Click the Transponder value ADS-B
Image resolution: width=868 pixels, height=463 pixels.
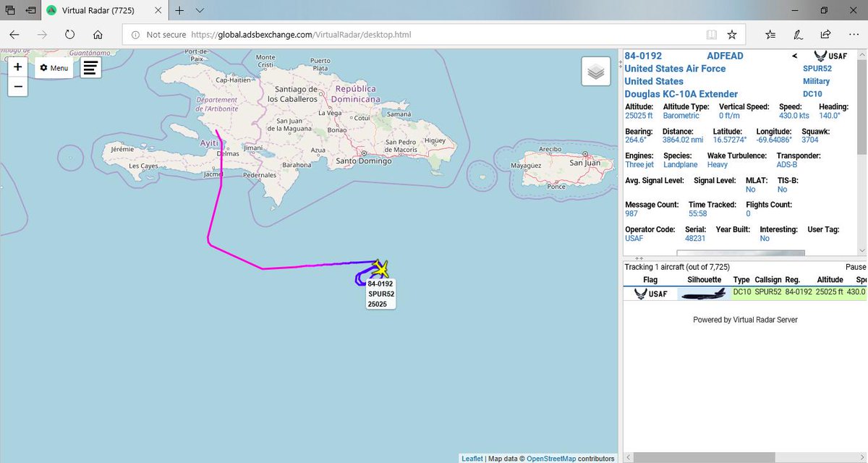pyautogui.click(x=788, y=165)
